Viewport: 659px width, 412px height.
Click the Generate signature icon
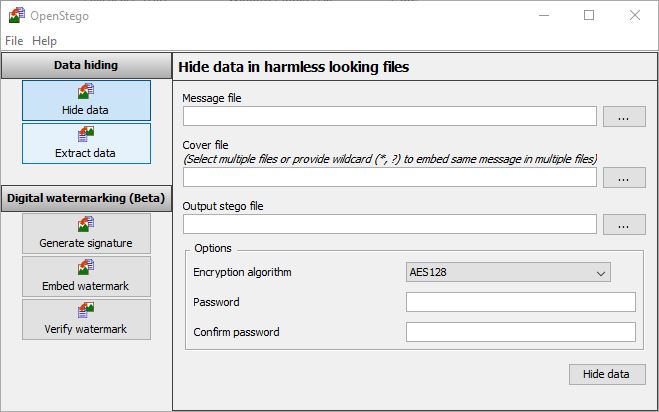coord(86,224)
